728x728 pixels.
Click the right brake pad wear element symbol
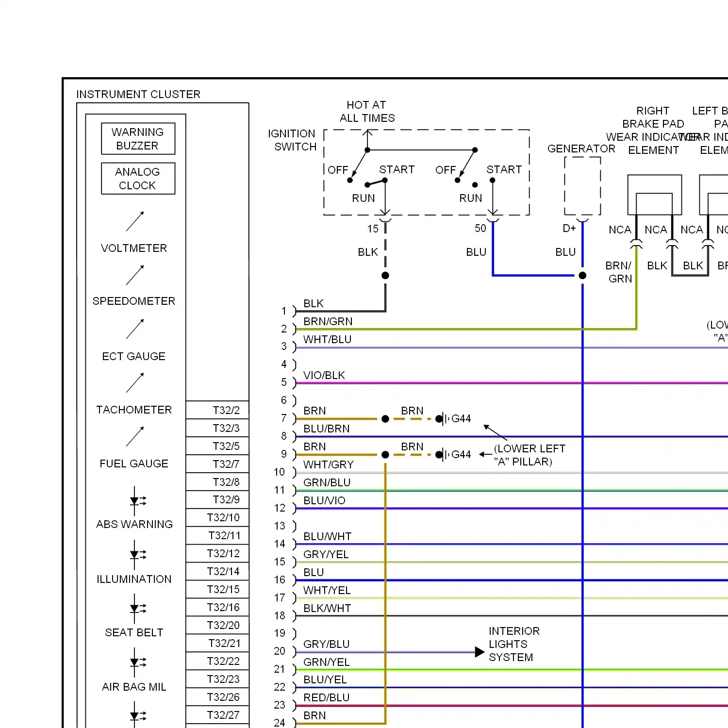pos(654,195)
